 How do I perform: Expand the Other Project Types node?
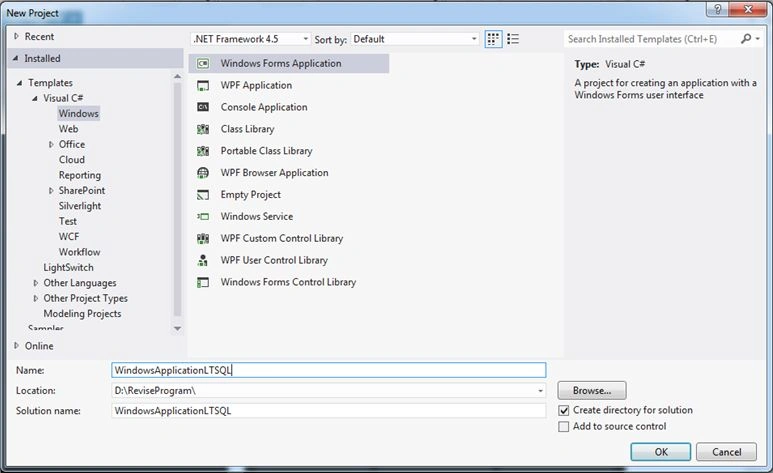tap(35, 298)
